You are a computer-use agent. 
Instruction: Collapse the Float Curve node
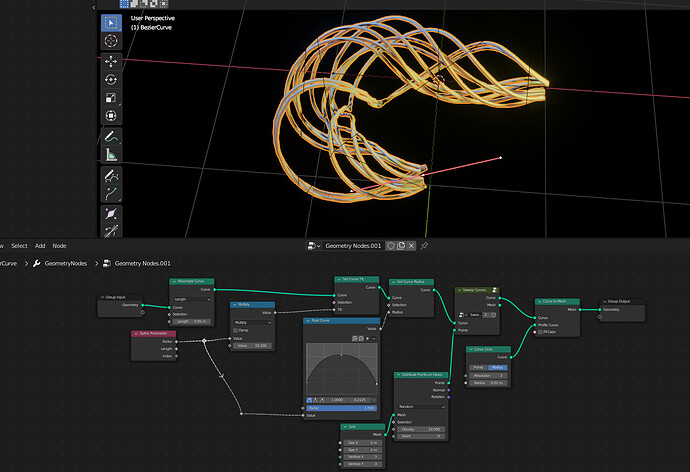(308, 321)
